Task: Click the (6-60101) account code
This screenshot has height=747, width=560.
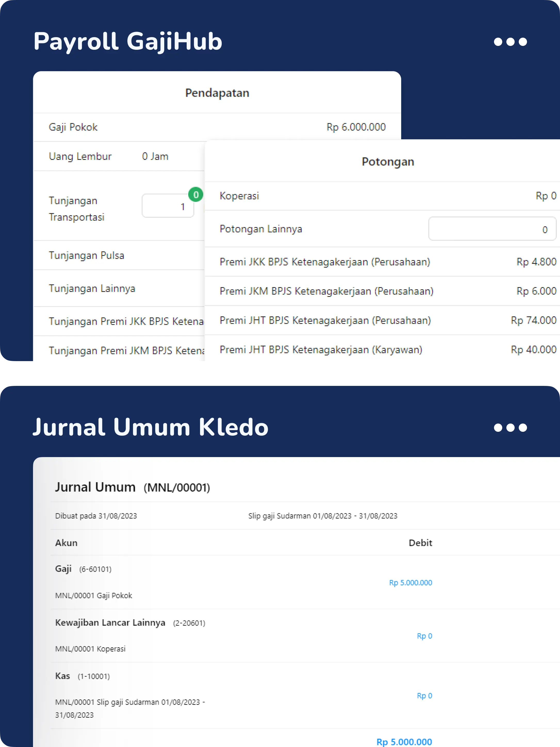Action: [95, 569]
